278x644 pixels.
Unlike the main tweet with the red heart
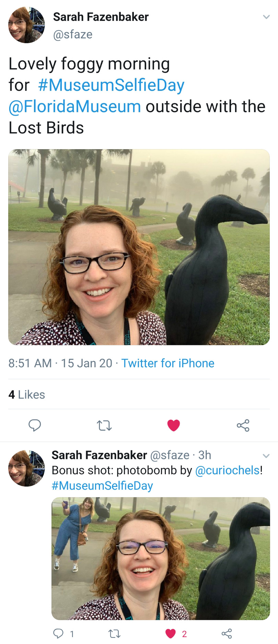click(x=174, y=425)
